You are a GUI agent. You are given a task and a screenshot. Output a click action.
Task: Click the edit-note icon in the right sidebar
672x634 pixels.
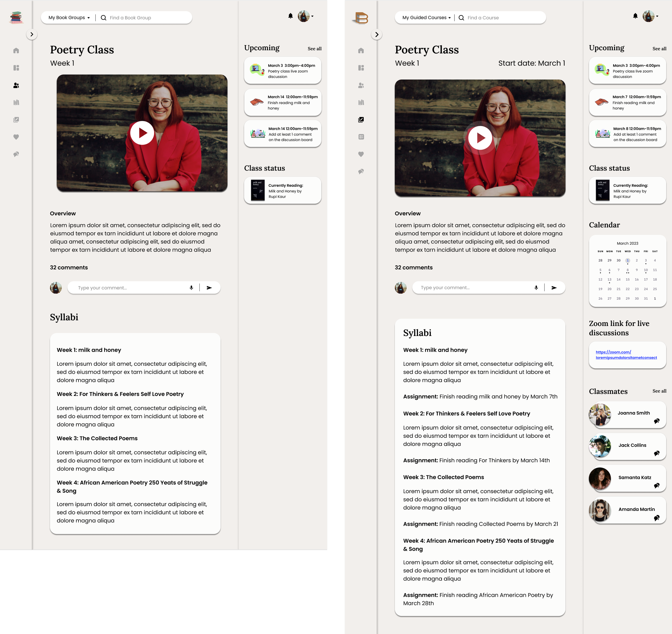[361, 120]
